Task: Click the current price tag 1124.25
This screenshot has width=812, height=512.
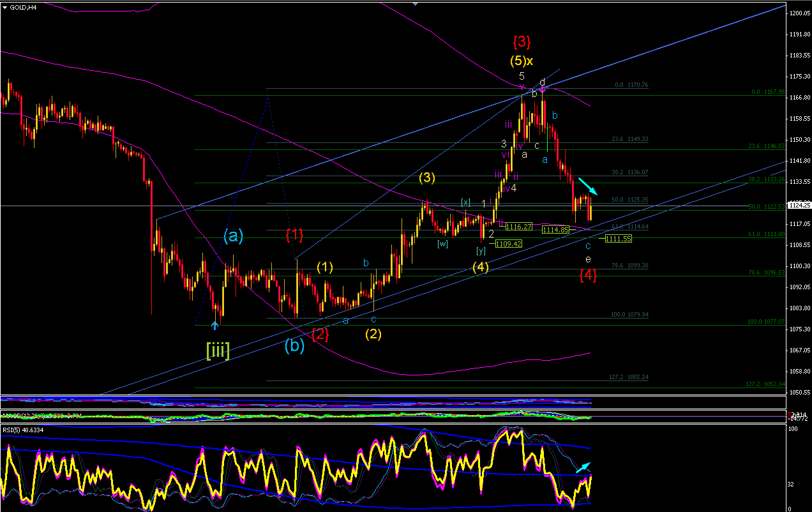Action: (x=799, y=206)
